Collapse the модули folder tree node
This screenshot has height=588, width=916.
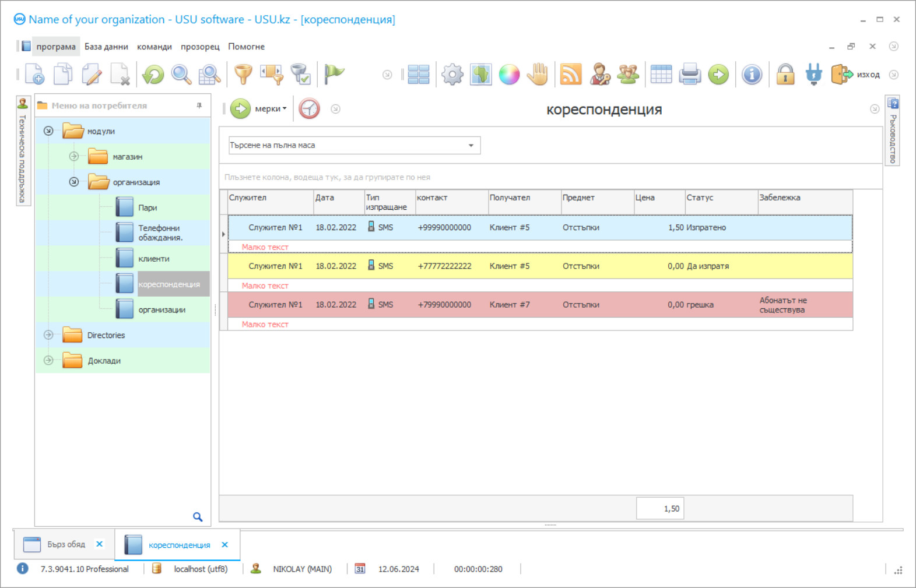point(48,131)
